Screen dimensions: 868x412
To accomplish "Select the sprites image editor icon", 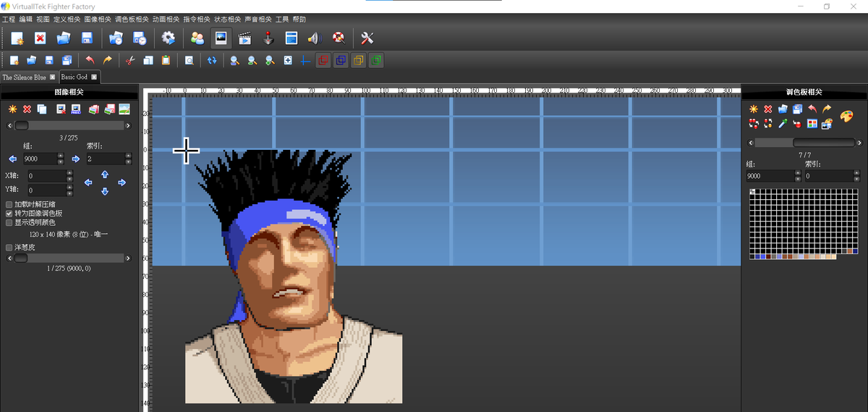I will click(x=221, y=38).
